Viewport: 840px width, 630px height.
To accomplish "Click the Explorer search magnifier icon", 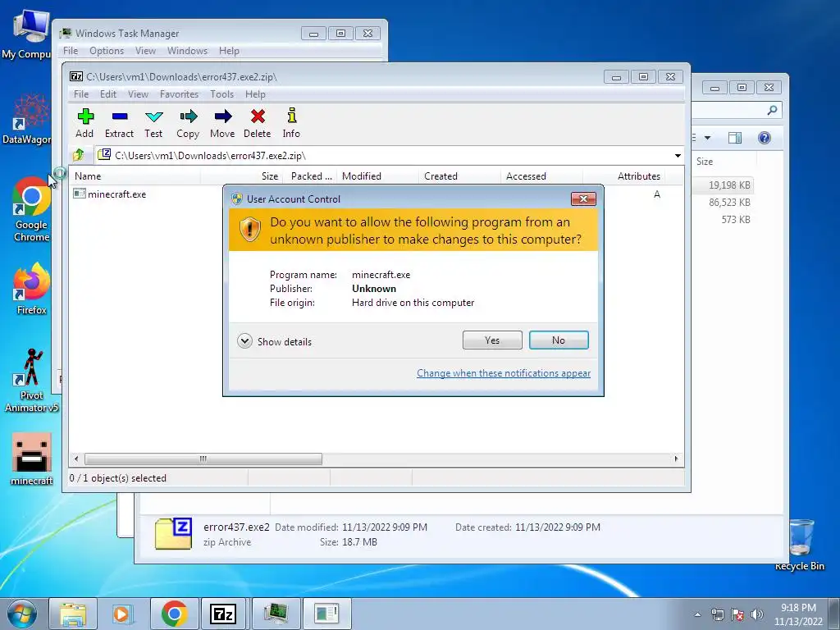I will 772,111.
